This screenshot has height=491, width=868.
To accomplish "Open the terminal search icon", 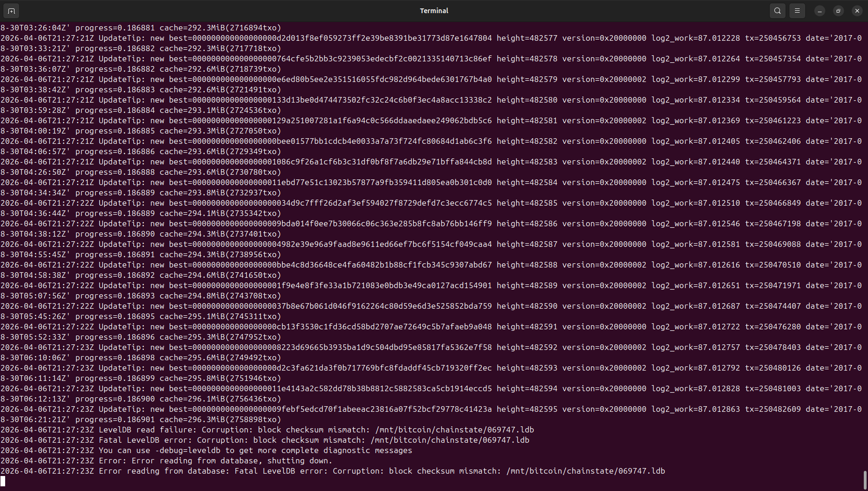I will tap(778, 11).
